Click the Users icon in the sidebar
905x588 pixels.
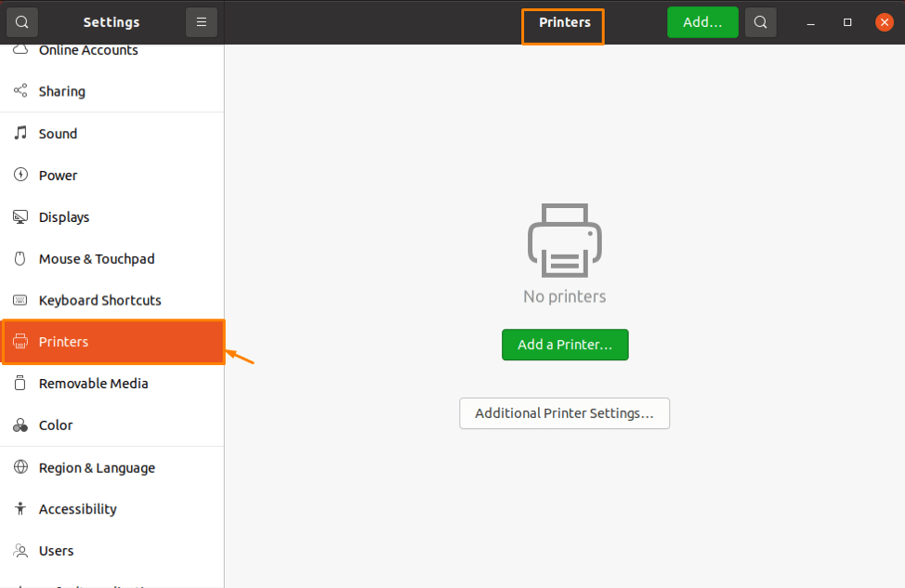point(20,550)
